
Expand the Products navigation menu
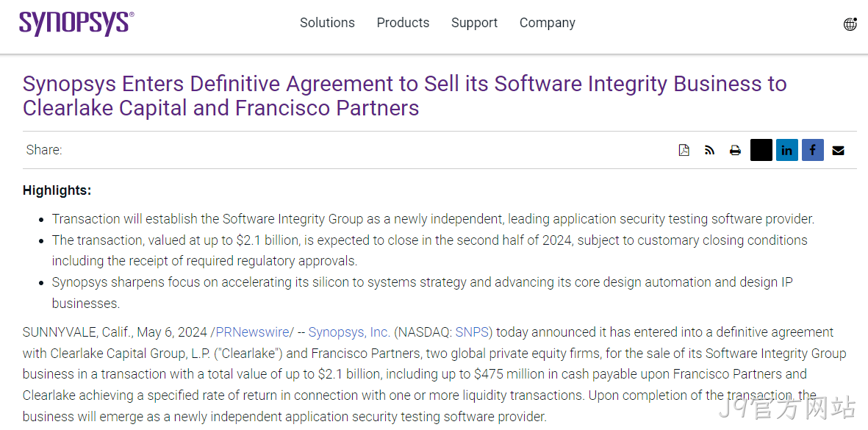point(403,23)
